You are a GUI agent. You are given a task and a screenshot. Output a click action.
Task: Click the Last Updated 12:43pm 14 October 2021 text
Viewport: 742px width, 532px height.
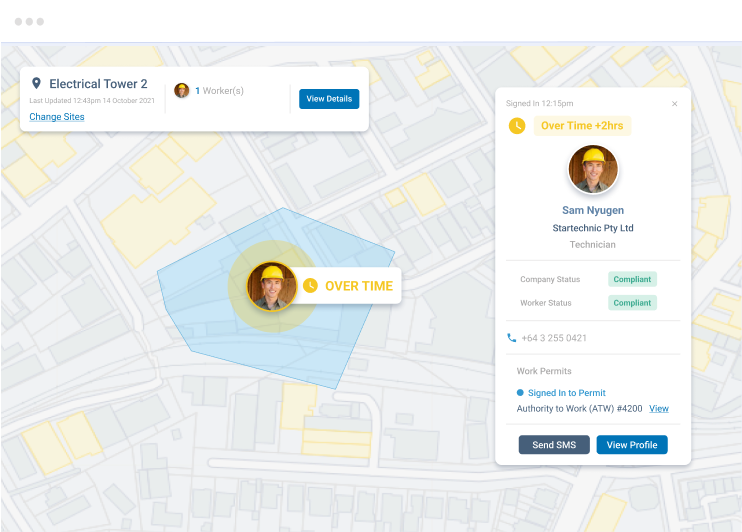pyautogui.click(x=92, y=100)
